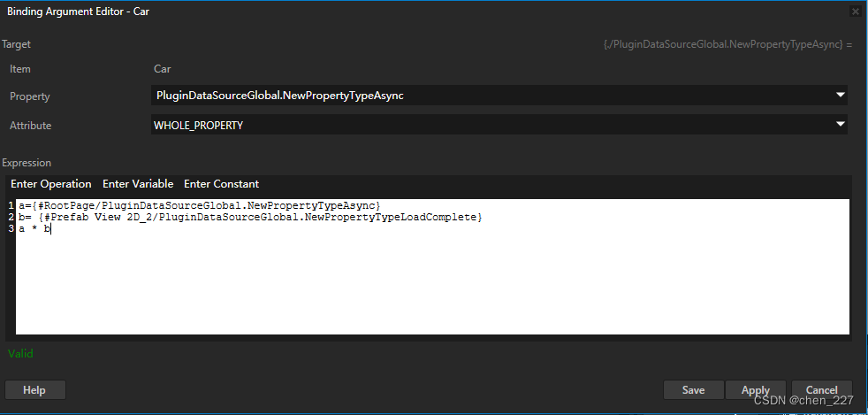Apply the binding changes
This screenshot has width=868, height=415.
[x=756, y=390]
